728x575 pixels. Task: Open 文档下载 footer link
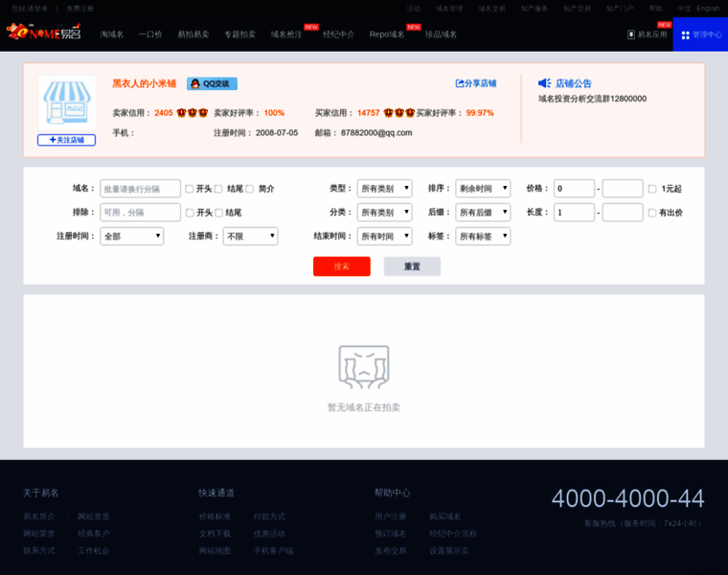click(x=215, y=534)
